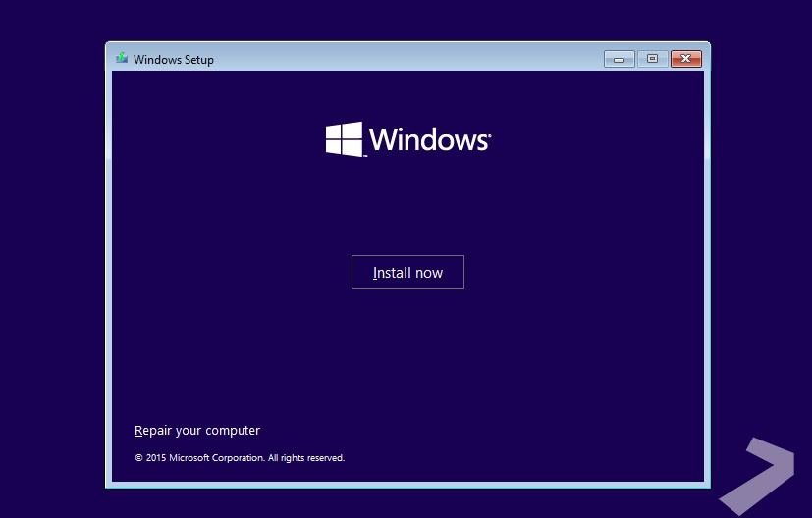The width and height of the screenshot is (812, 518).
Task: Close the Windows Setup dialog
Action: [686, 59]
